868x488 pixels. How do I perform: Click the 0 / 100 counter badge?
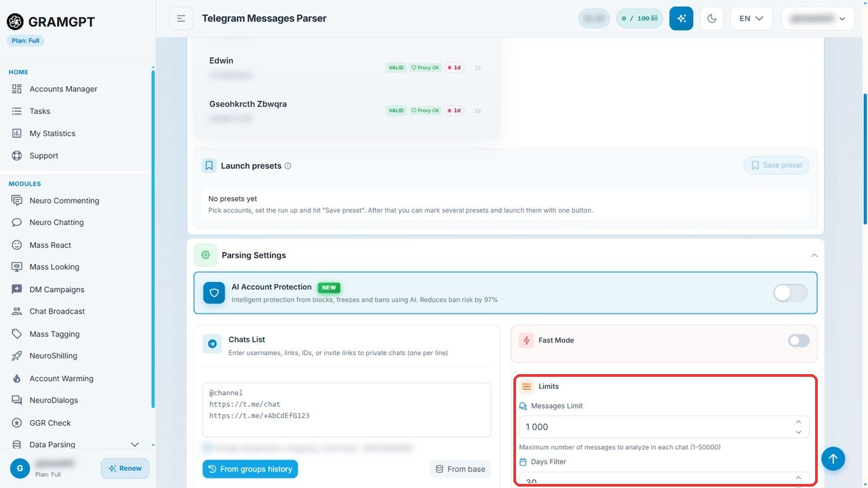[x=639, y=18]
